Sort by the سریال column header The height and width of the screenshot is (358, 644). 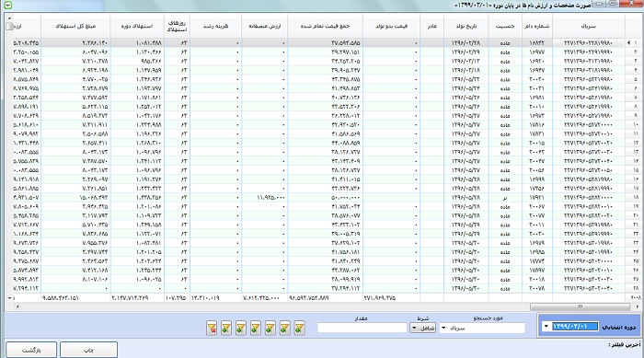[589, 26]
